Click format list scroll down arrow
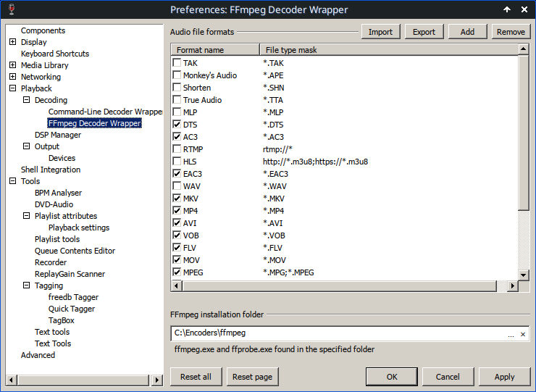 523,275
